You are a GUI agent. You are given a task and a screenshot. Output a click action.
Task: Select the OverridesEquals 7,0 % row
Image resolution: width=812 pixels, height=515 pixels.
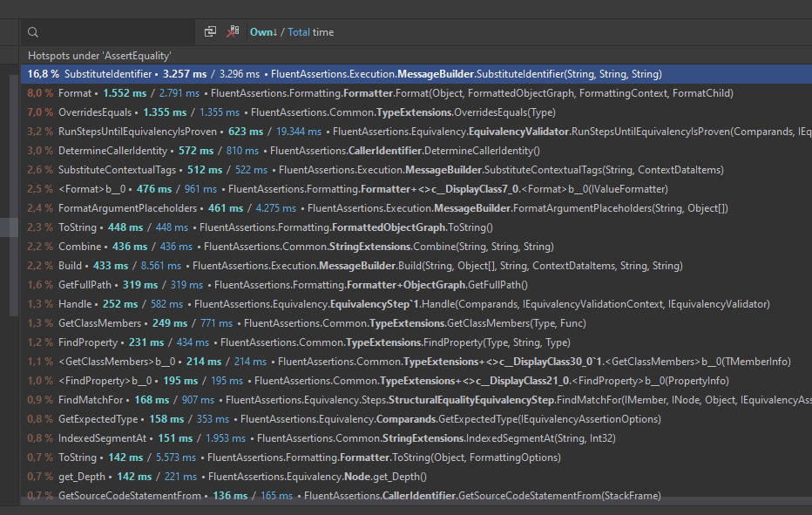point(416,112)
